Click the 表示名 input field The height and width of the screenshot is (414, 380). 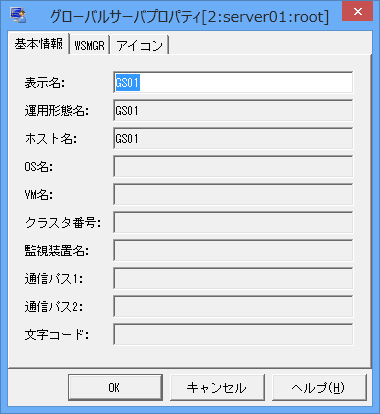click(x=233, y=82)
